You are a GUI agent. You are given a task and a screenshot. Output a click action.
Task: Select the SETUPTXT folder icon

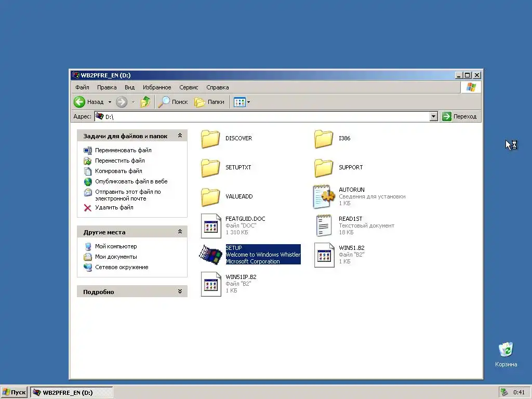coord(210,168)
